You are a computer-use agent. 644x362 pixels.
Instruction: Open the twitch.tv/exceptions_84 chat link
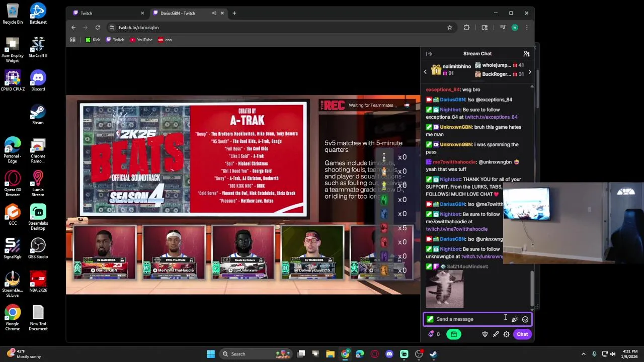click(491, 117)
